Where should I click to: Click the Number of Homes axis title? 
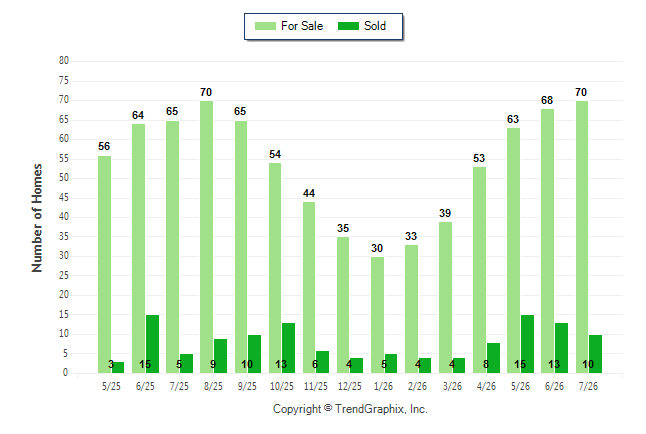[37, 218]
